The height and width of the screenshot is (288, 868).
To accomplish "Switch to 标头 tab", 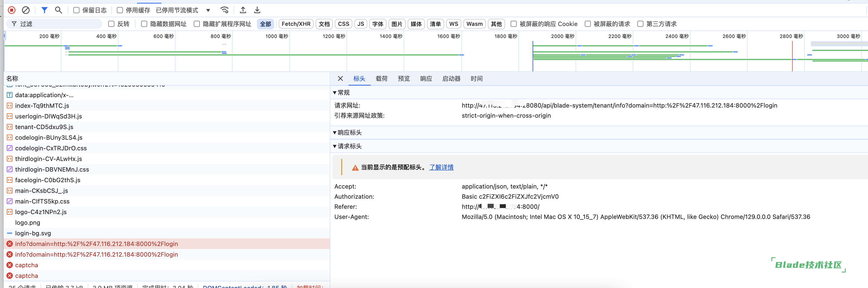I will (359, 78).
